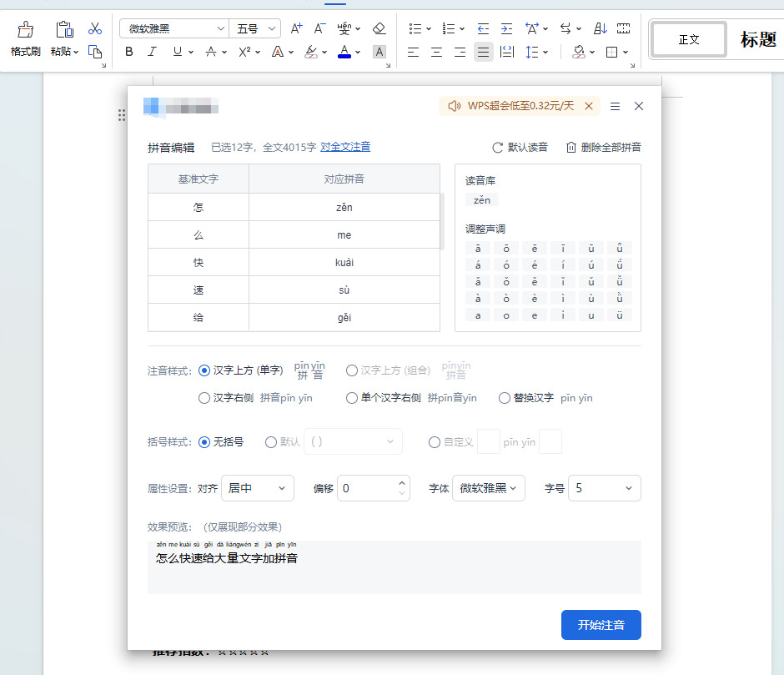
Task: Select the 标题 heading style
Action: tap(757, 39)
